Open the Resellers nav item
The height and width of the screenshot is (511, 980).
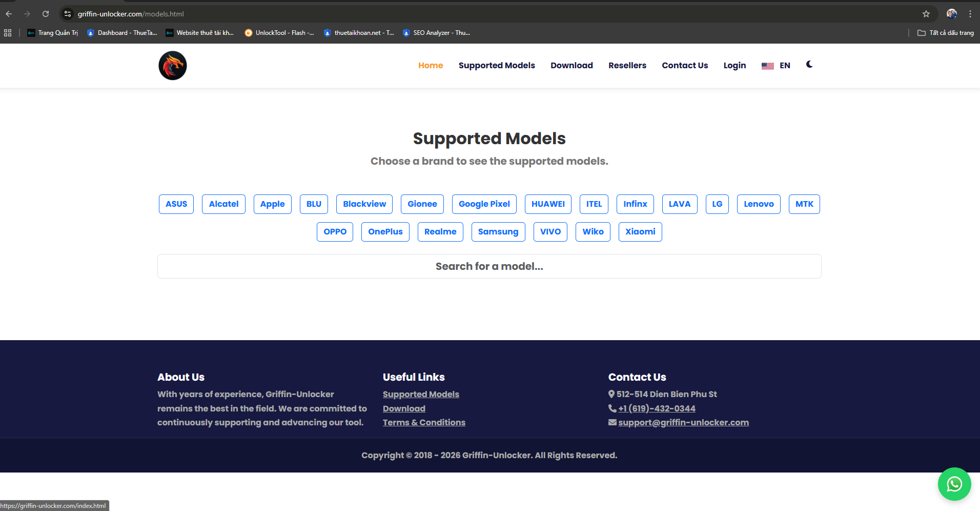627,66
